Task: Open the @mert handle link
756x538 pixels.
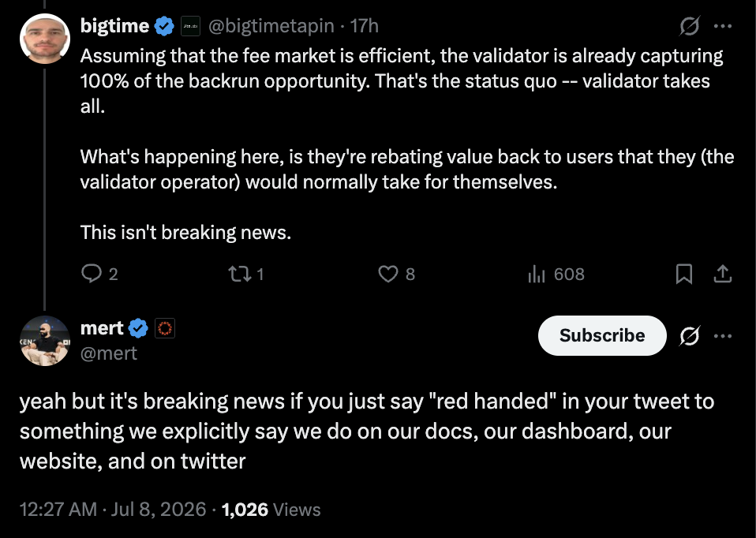Action: pyautogui.click(x=108, y=354)
